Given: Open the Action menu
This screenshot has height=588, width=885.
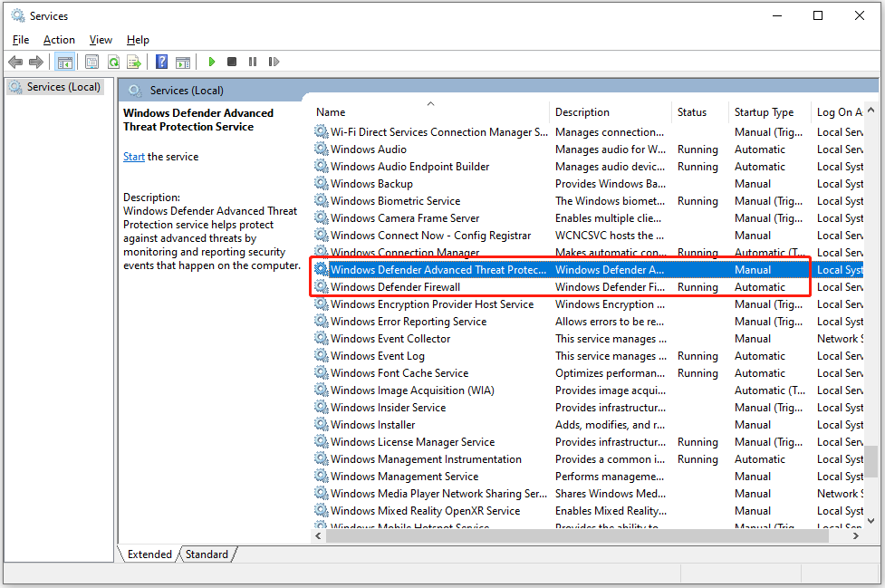Looking at the screenshot, I should (59, 39).
